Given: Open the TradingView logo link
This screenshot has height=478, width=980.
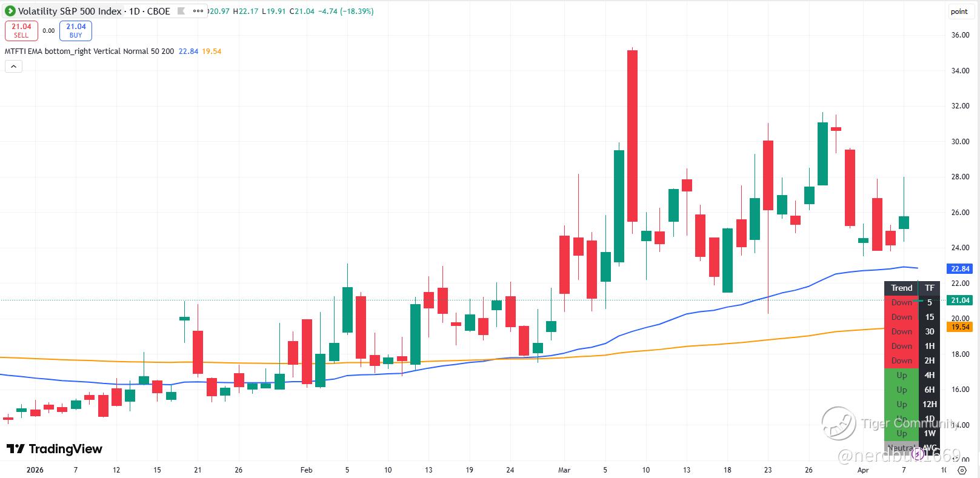Looking at the screenshot, I should (x=55, y=449).
